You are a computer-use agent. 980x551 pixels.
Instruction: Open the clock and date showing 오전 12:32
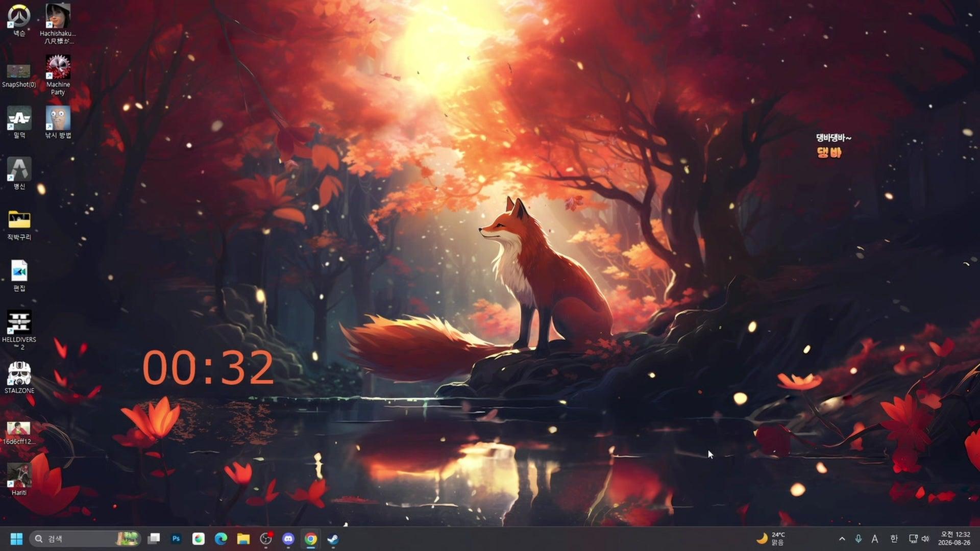(954, 539)
